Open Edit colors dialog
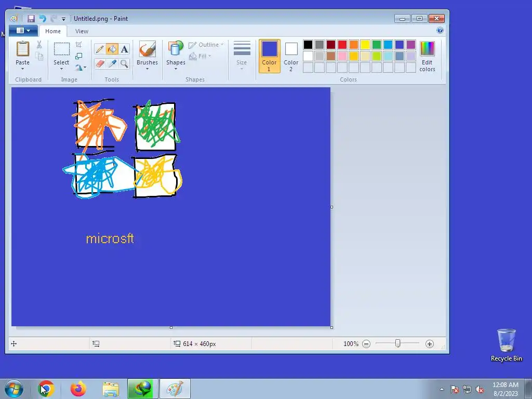The image size is (532, 399). click(x=427, y=56)
